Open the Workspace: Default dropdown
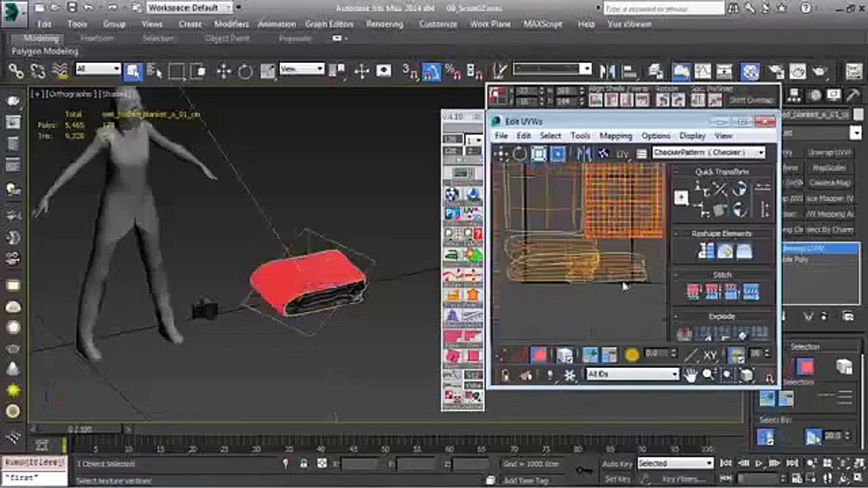 pyautogui.click(x=189, y=7)
